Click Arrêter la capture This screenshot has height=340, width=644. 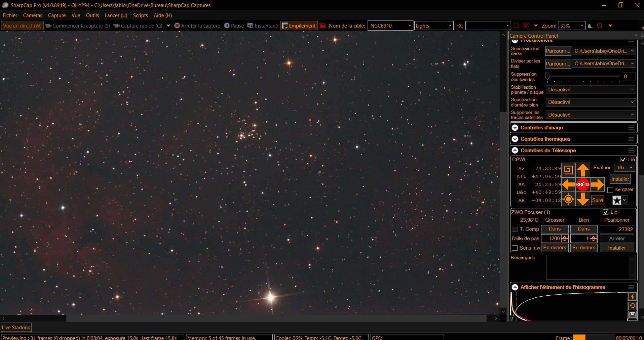coord(197,26)
